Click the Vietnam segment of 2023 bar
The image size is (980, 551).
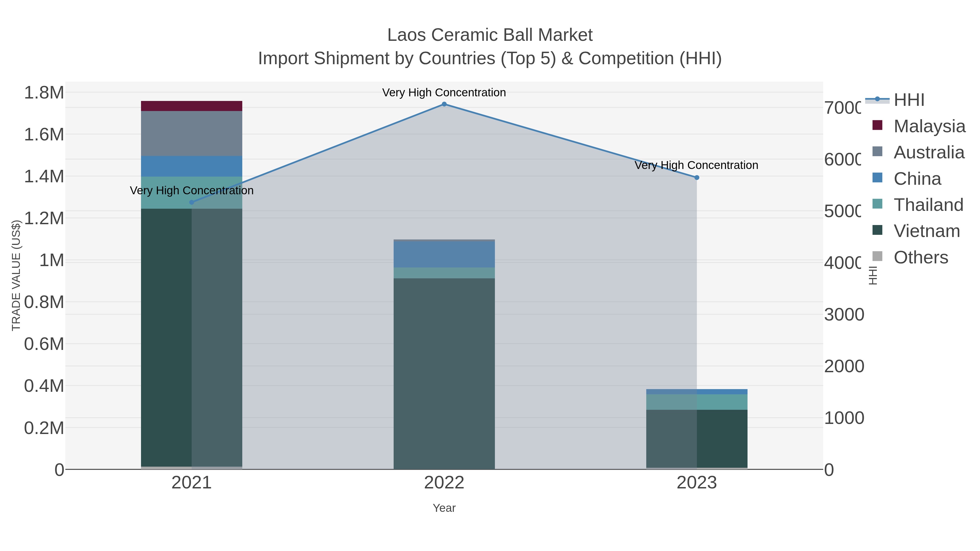[x=697, y=439]
